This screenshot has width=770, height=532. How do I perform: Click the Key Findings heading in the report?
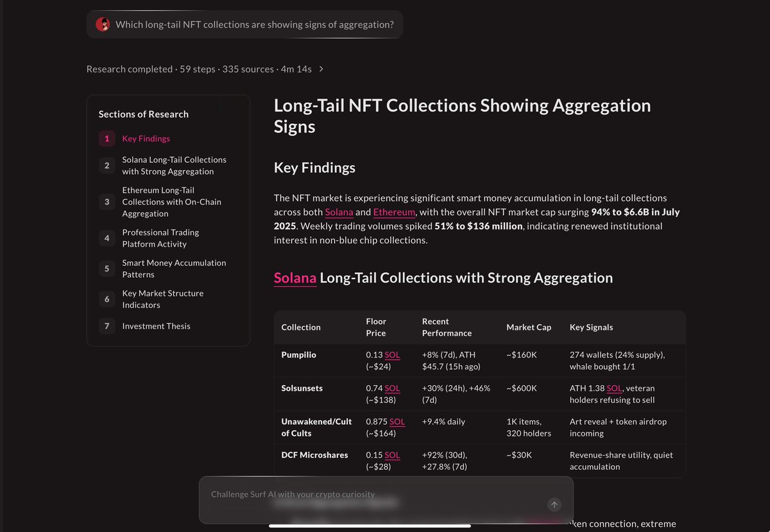pyautogui.click(x=314, y=168)
